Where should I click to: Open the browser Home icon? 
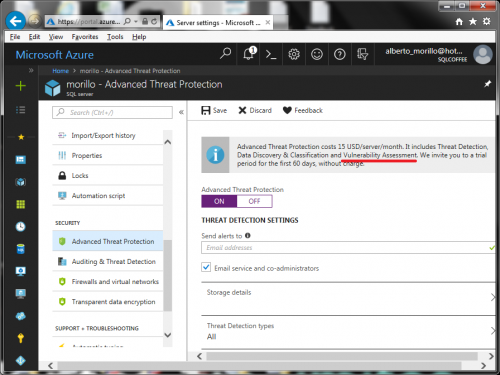coord(459,22)
